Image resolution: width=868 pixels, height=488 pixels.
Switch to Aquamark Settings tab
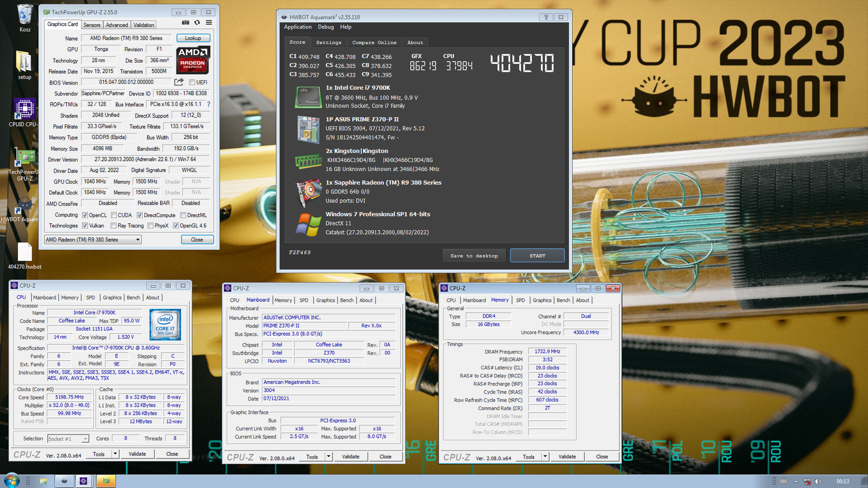coord(329,42)
